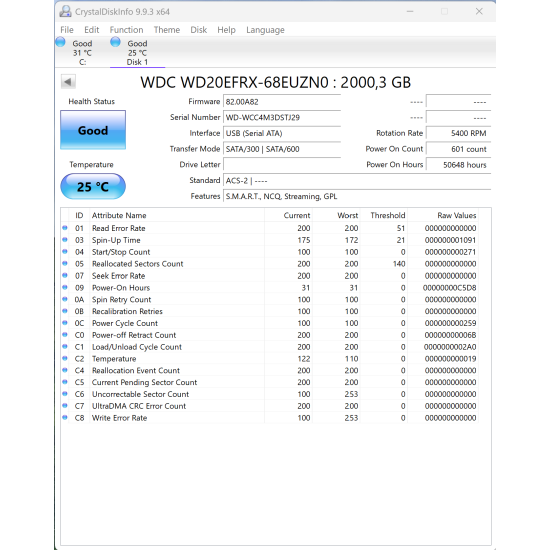Click the empty Drive Letter field

pyautogui.click(x=282, y=165)
